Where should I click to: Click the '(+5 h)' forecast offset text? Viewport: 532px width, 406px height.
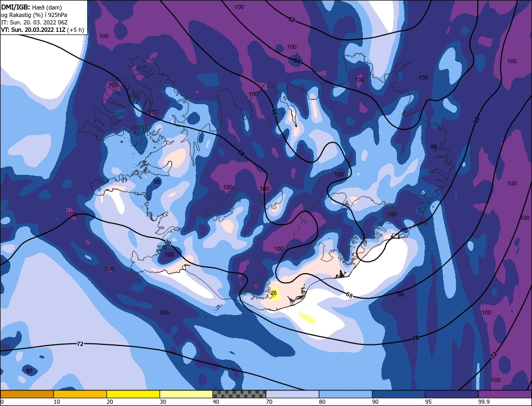click(x=76, y=30)
